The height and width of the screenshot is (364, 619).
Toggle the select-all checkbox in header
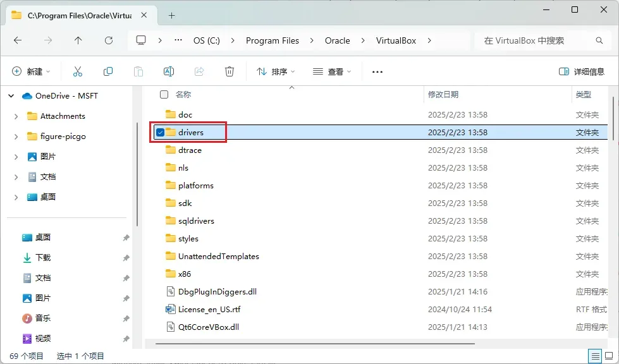[164, 95]
